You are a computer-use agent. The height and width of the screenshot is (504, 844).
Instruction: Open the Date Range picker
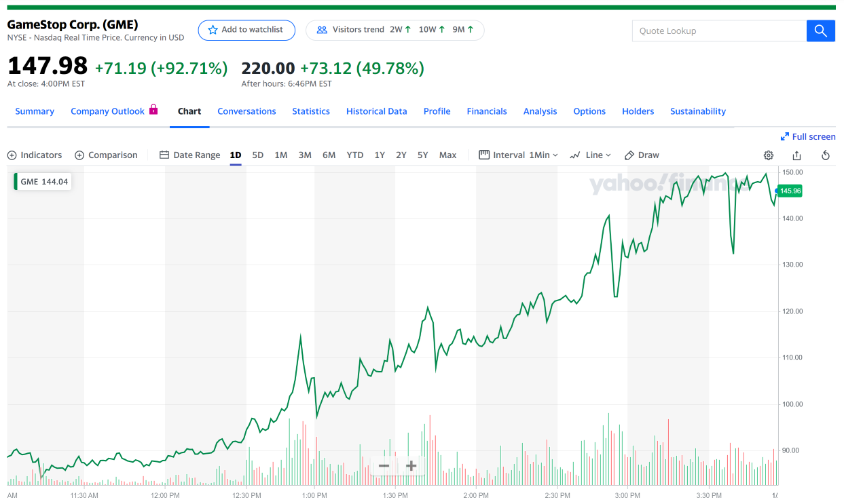tap(189, 155)
